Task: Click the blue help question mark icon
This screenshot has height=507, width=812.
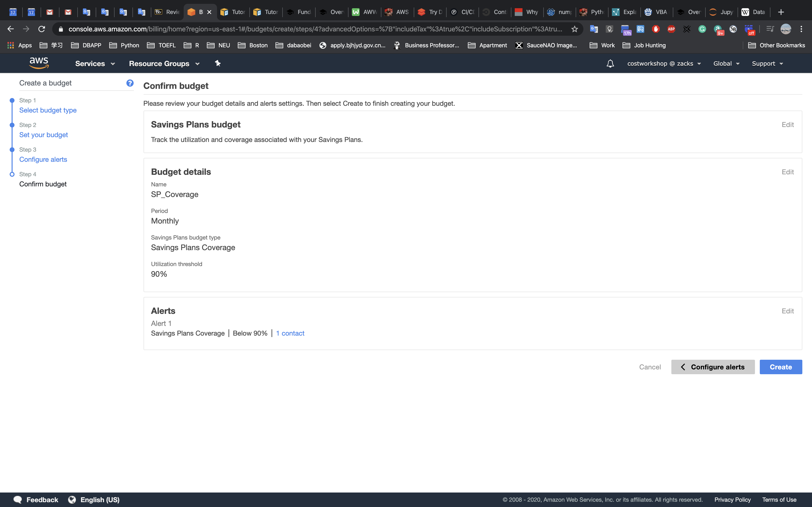Action: (x=130, y=83)
